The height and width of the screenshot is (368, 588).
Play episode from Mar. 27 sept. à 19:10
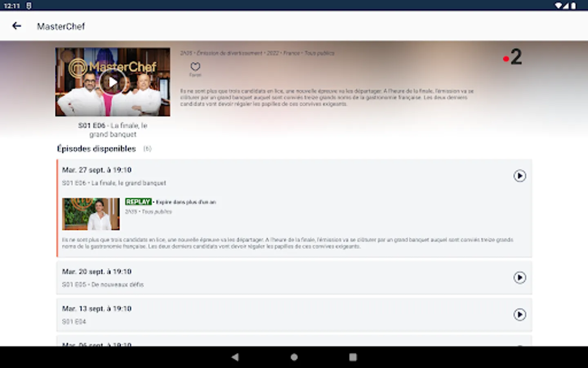519,176
